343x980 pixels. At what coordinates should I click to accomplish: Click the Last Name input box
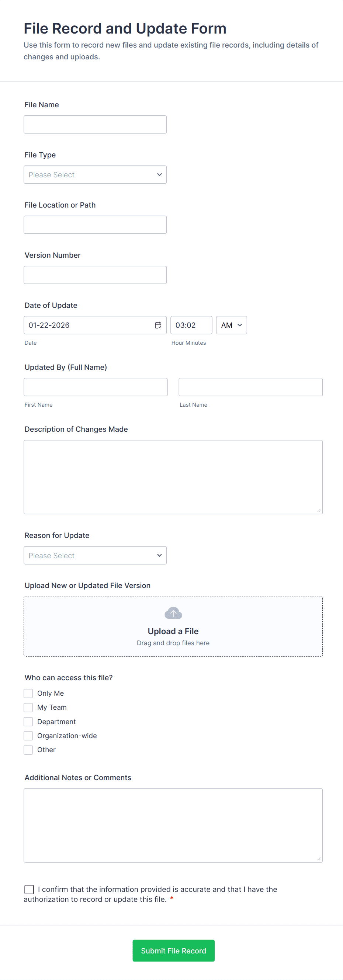[x=250, y=387]
